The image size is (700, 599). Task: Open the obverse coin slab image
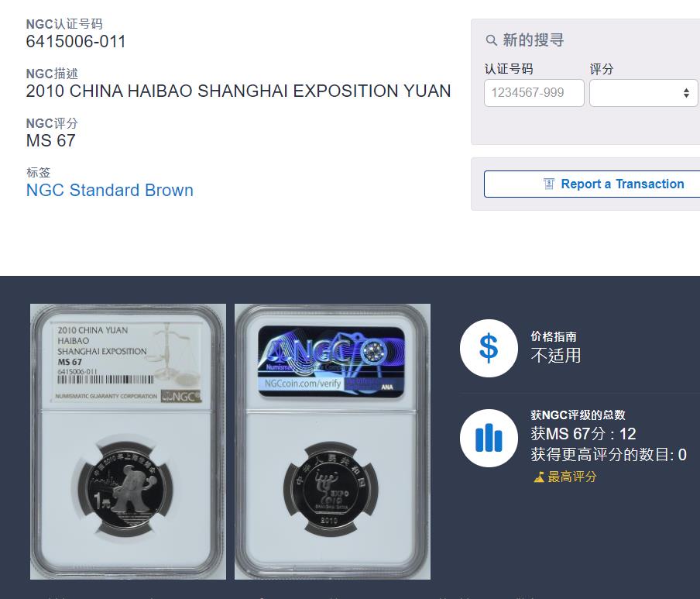click(x=128, y=442)
